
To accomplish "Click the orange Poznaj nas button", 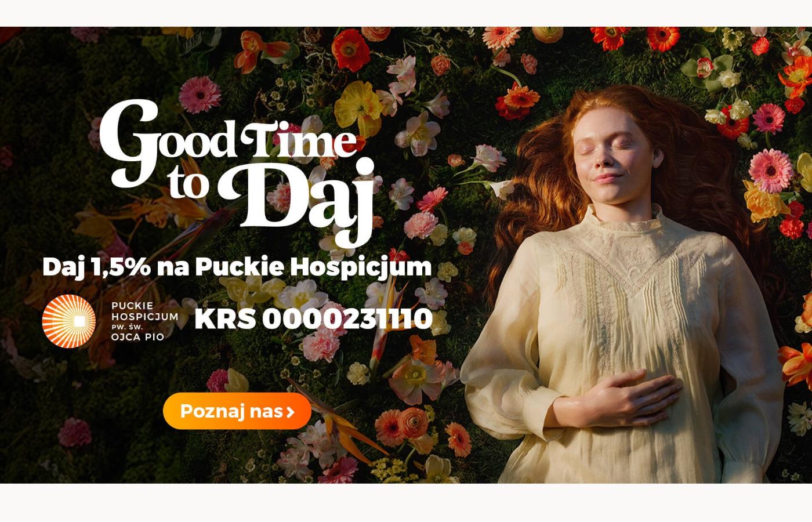I will (x=237, y=411).
